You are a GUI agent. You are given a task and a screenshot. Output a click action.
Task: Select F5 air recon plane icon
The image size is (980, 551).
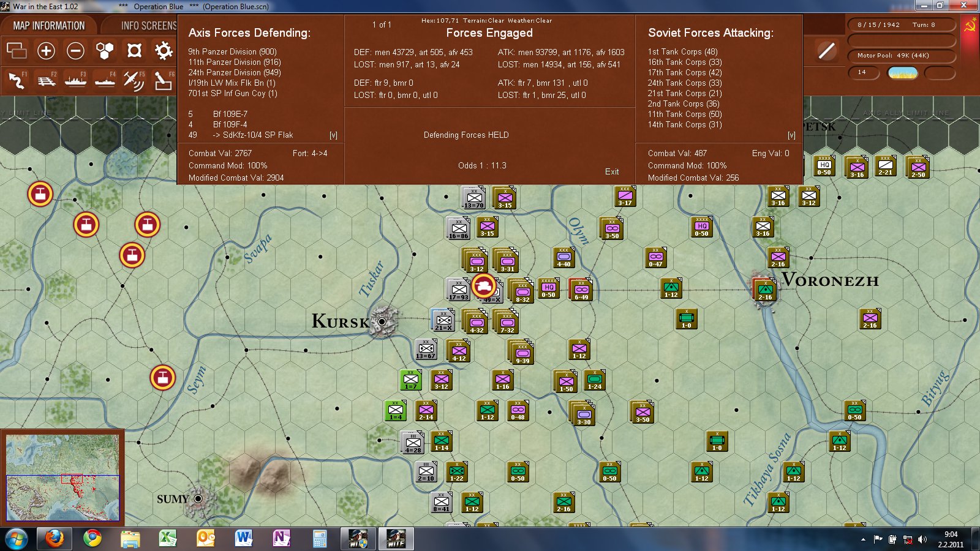[134, 81]
